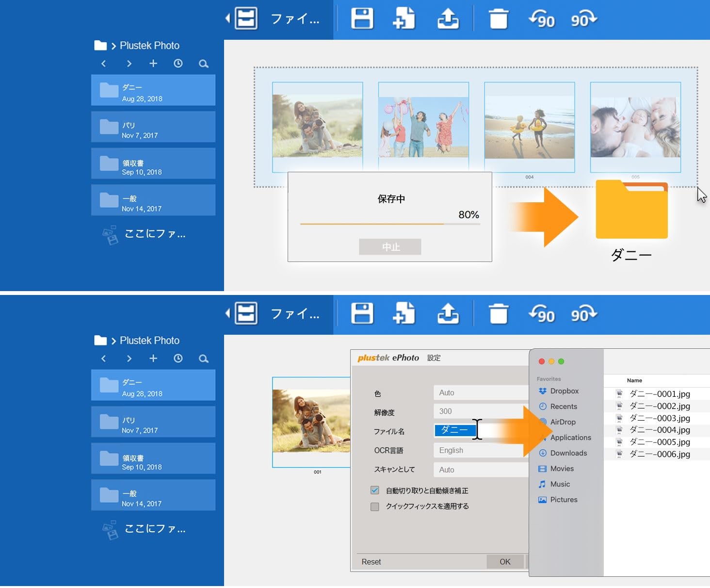The height and width of the screenshot is (588, 710).
Task: Click the Recents clock icon in Finder sidebar
Action: (x=543, y=407)
